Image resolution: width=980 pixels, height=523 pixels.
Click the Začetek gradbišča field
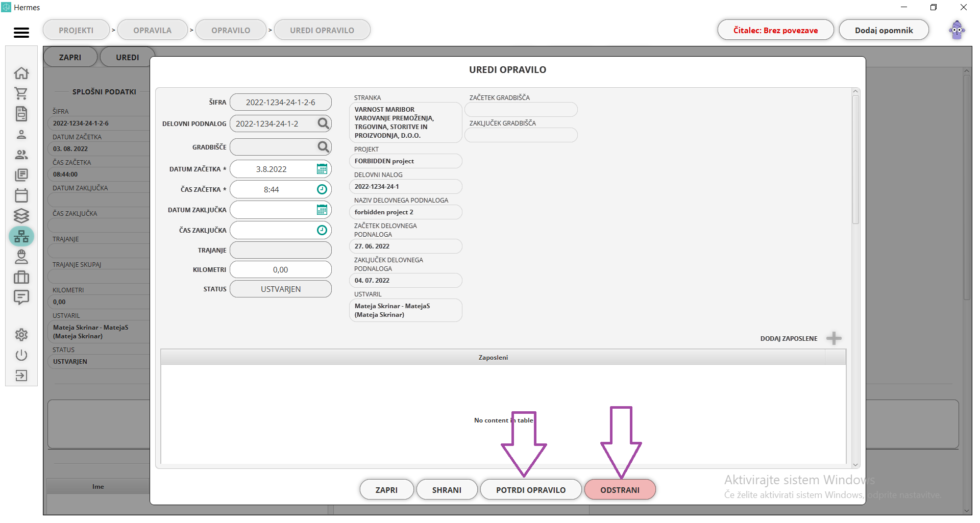(x=521, y=109)
